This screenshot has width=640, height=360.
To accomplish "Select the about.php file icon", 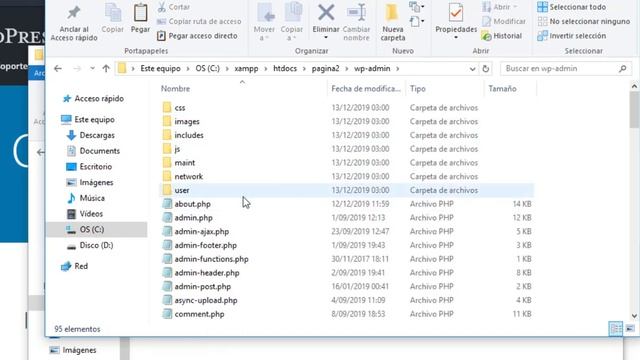I will pos(167,204).
